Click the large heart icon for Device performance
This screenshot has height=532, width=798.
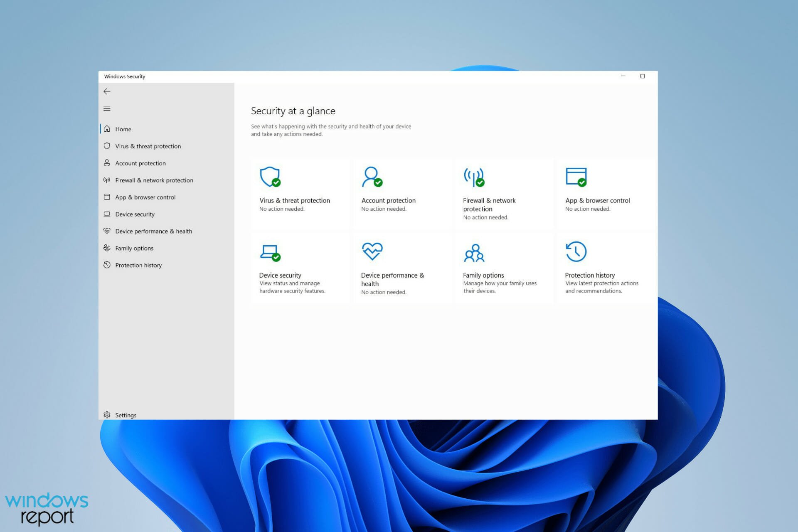[x=372, y=251]
